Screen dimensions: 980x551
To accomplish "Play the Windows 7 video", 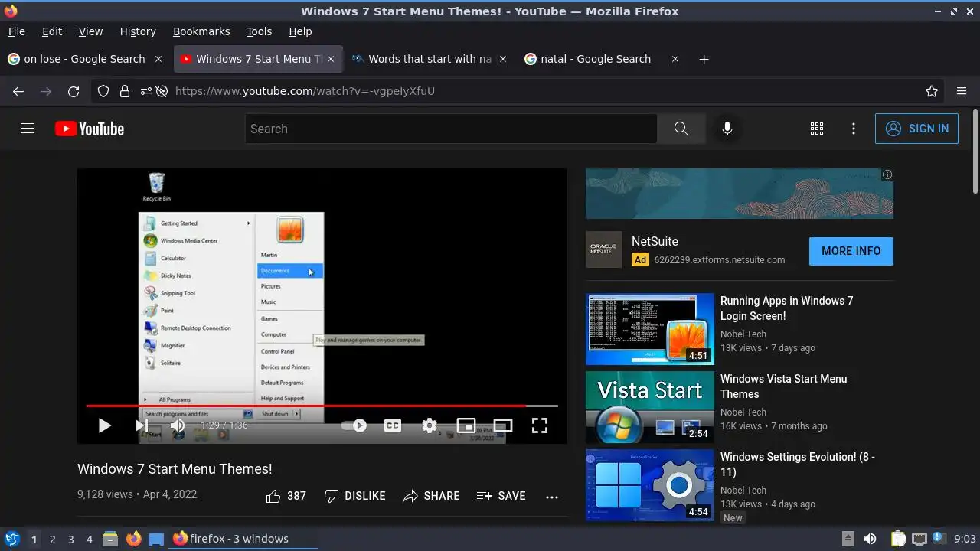I will pos(104,425).
